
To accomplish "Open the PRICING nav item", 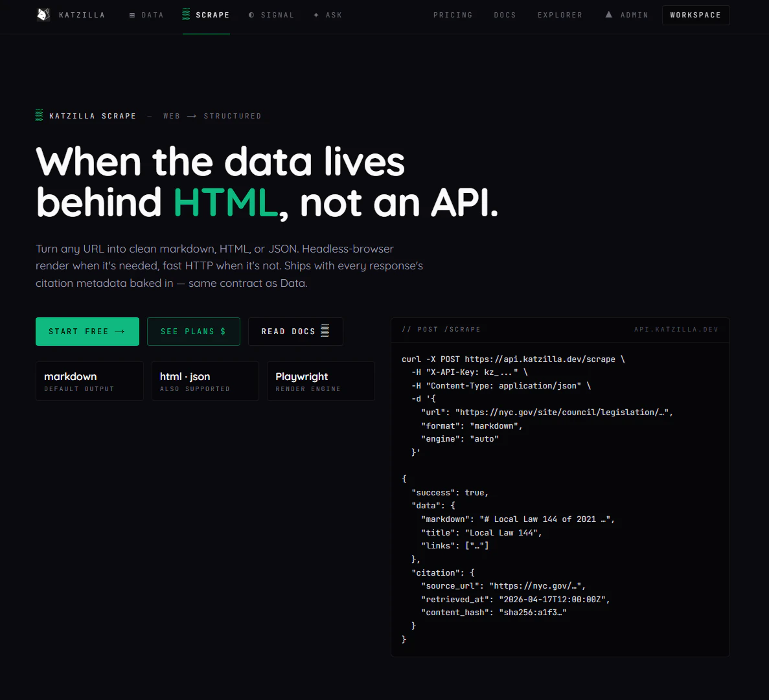I will pos(453,15).
